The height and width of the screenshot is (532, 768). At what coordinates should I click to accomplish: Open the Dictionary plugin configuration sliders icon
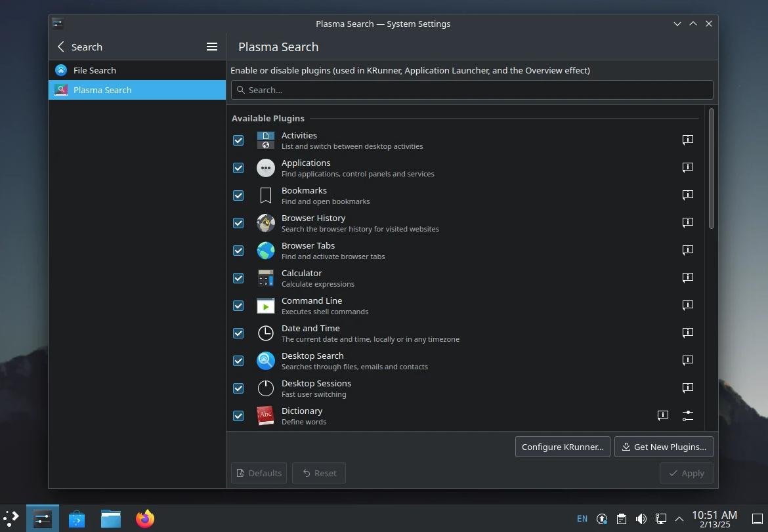point(688,415)
